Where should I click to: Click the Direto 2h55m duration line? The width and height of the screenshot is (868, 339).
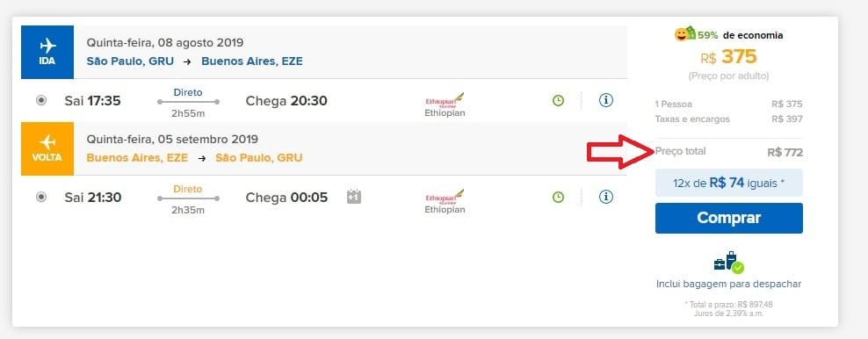188,102
